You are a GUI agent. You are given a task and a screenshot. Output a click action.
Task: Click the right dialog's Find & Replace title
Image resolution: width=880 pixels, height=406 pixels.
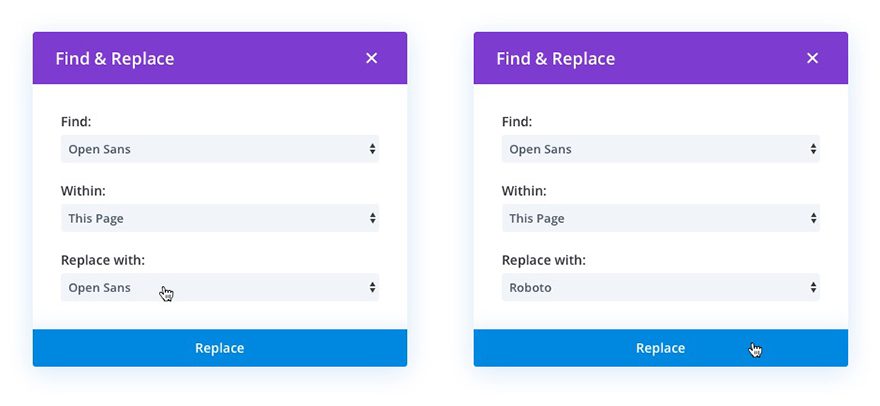click(556, 59)
